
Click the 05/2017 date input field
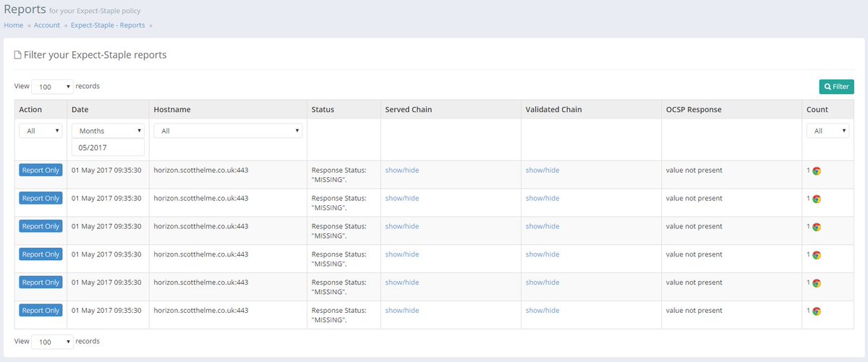click(108, 147)
